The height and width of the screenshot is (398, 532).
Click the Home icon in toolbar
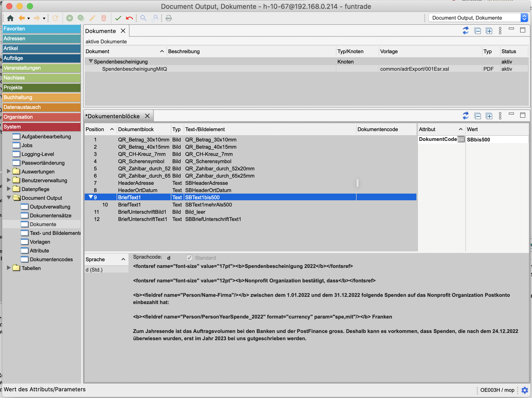pyautogui.click(x=10, y=18)
